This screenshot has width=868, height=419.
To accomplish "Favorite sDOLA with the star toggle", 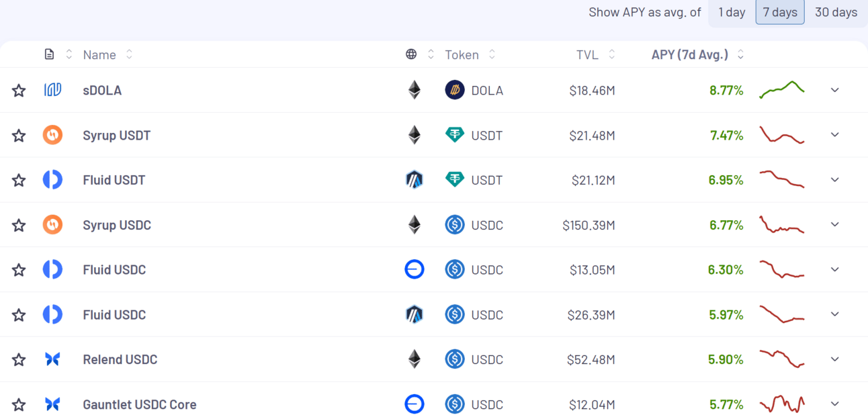I will (x=19, y=91).
